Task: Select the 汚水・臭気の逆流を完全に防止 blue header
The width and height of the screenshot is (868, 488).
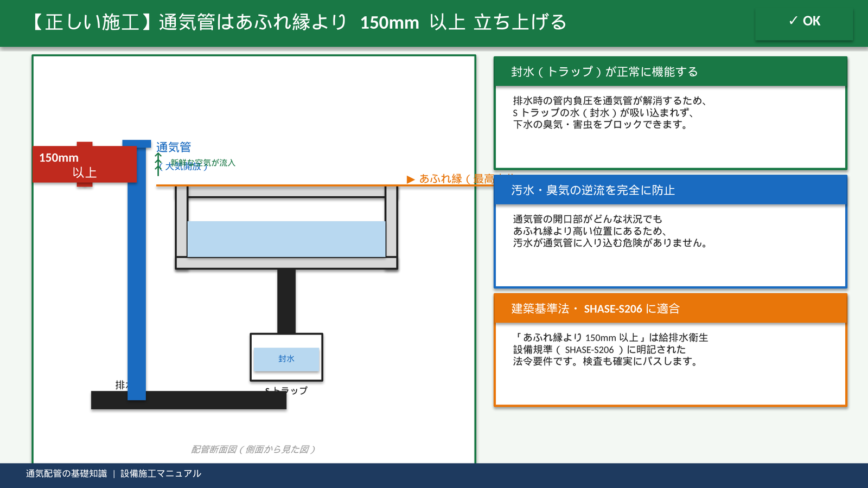Action: pyautogui.click(x=670, y=190)
